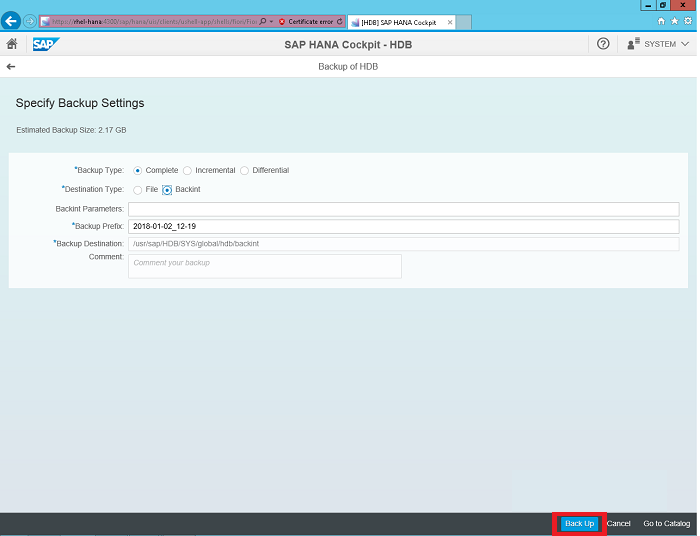Click the Specify Backup Settings heading
This screenshot has width=700, height=536.
[x=80, y=103]
